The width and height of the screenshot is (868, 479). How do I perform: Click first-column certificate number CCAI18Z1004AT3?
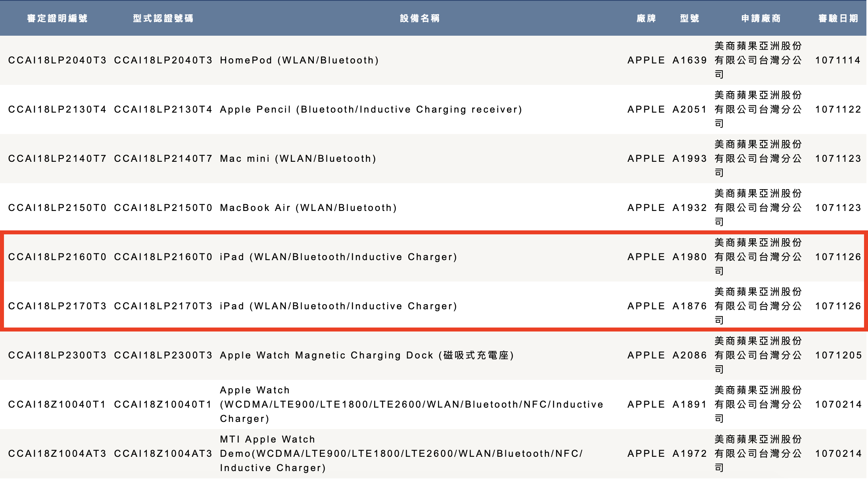(x=57, y=454)
